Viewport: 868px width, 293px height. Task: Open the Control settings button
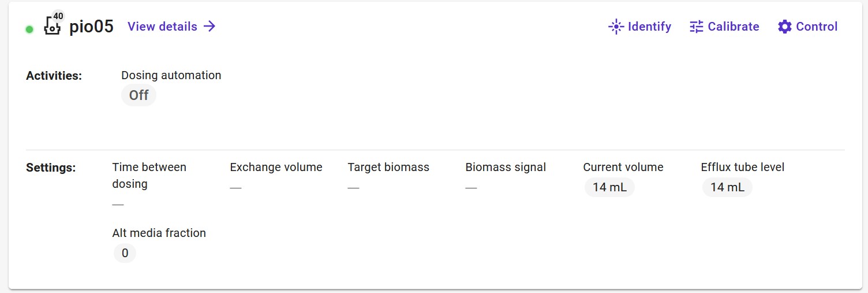pyautogui.click(x=807, y=27)
